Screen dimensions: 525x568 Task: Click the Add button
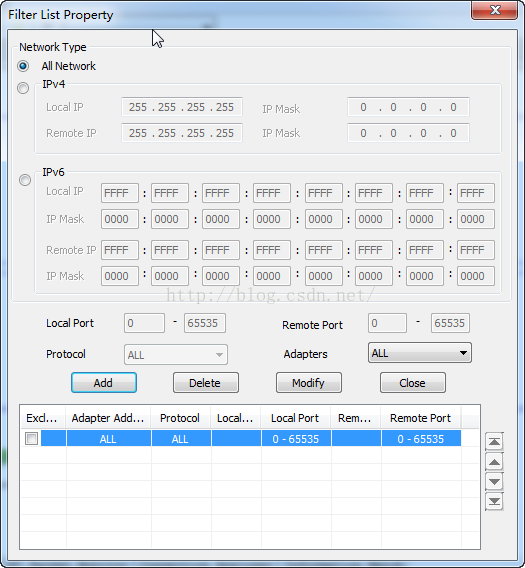click(x=104, y=383)
